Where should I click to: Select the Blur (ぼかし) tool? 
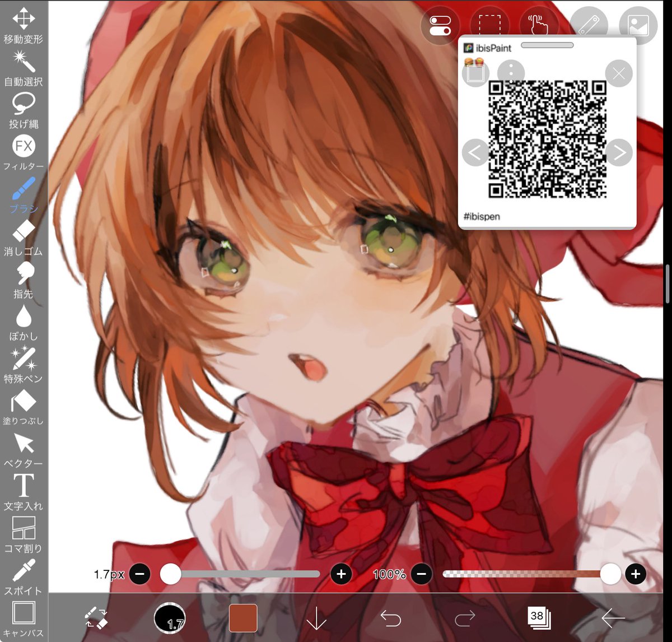[x=24, y=323]
